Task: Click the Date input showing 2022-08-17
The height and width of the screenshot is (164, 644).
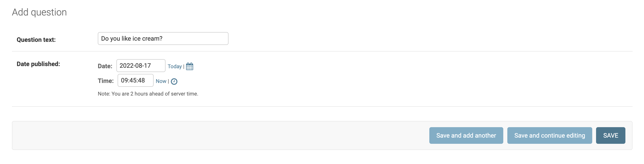Action: click(141, 66)
